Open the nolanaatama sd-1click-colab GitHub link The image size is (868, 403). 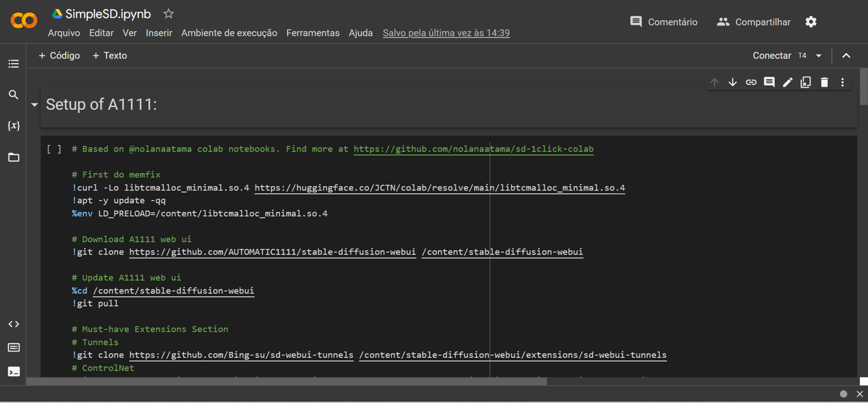coord(474,149)
